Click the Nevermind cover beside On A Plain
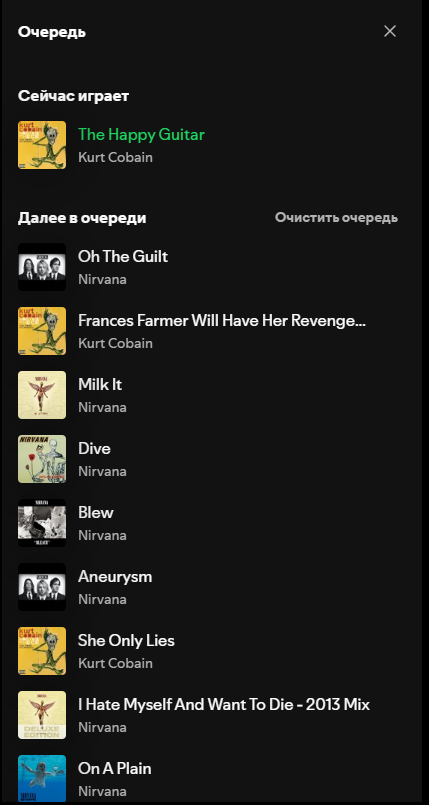The image size is (429, 805). pyautogui.click(x=42, y=778)
